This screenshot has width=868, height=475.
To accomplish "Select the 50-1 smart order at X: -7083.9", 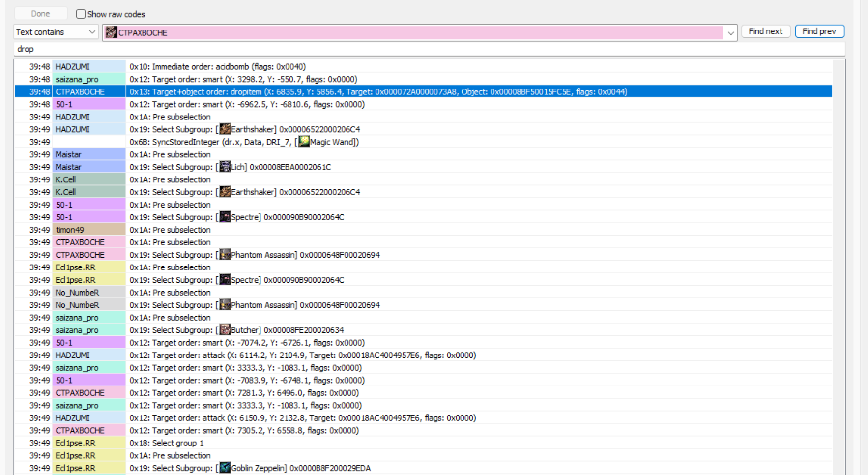I will [423, 380].
